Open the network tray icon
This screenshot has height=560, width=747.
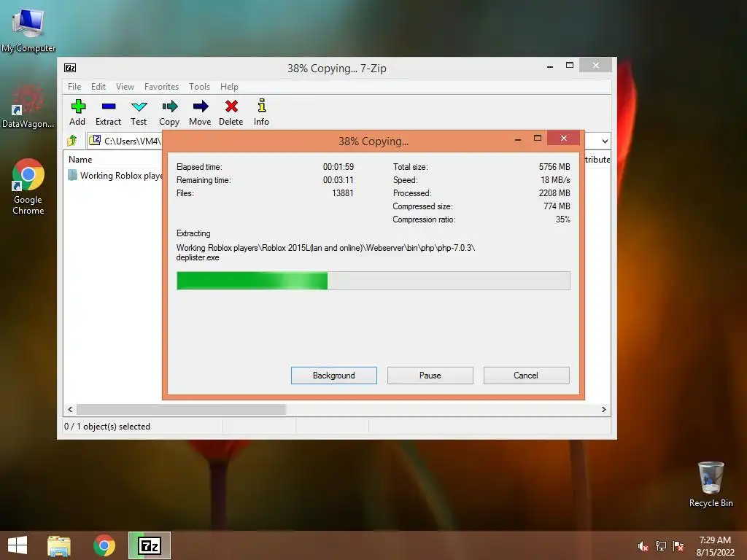tap(661, 546)
